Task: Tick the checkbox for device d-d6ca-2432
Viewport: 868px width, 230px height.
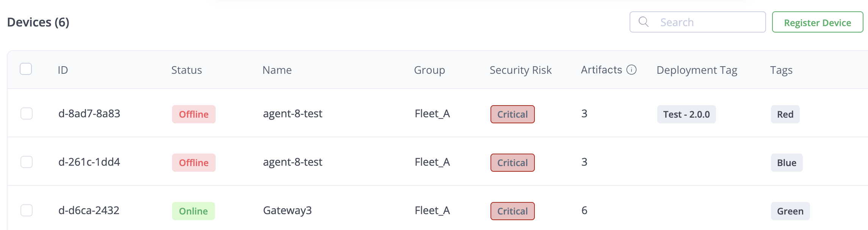Action: click(x=27, y=210)
